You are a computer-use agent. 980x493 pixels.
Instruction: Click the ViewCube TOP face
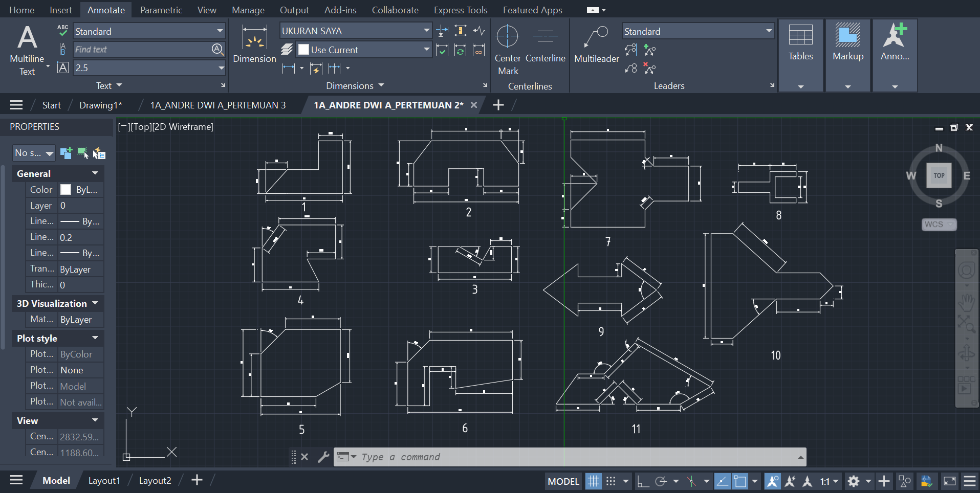coord(939,175)
